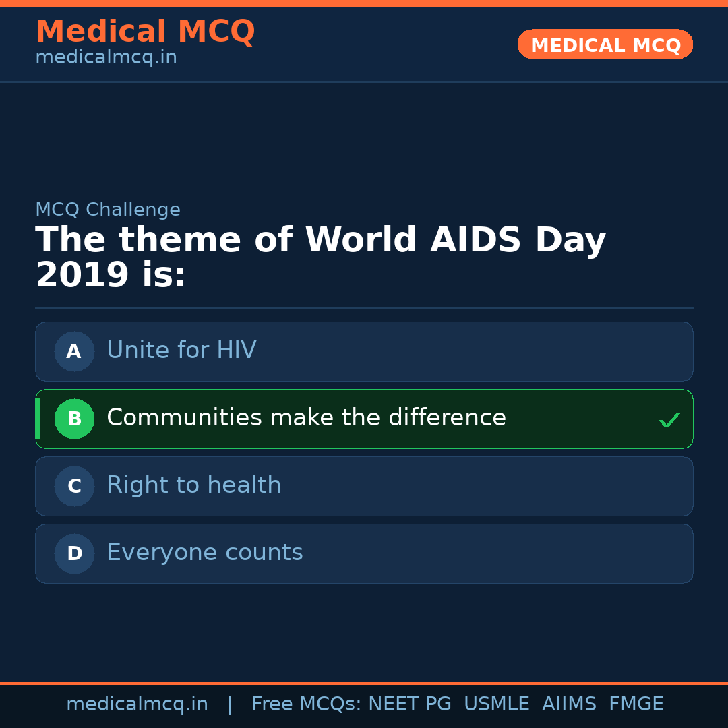Click the World AIDS Day question heading

coord(320,257)
